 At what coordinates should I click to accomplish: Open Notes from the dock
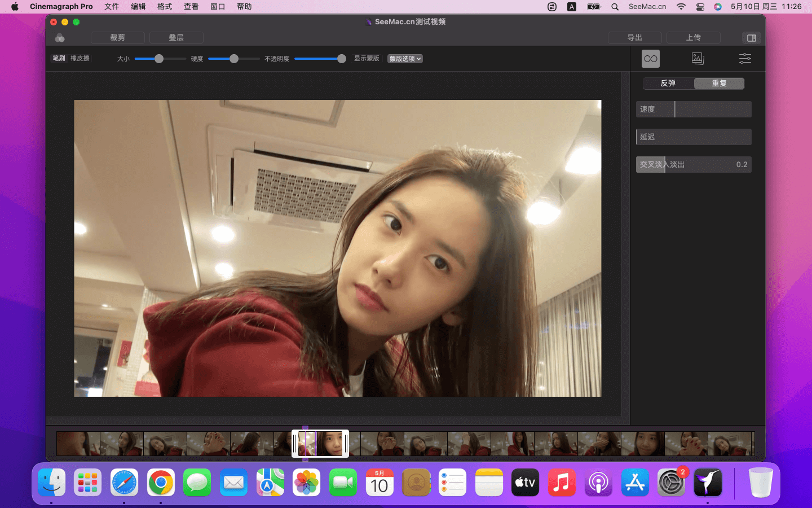click(489, 483)
